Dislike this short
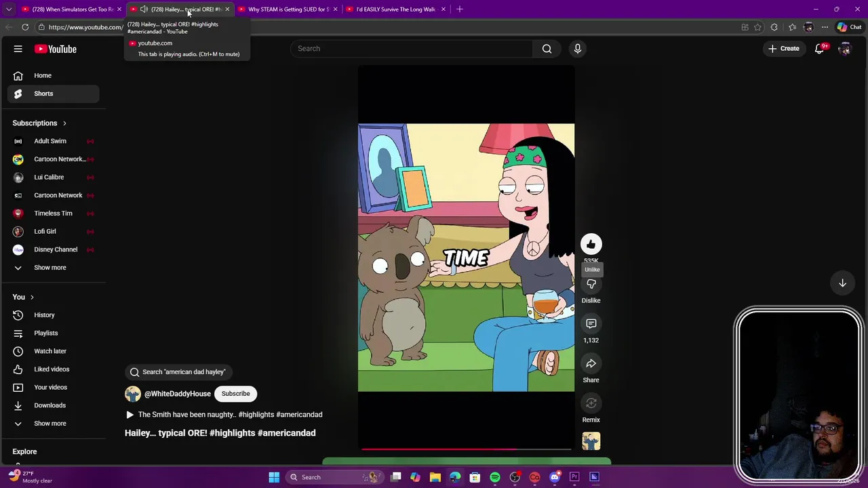The width and height of the screenshot is (868, 488). (x=591, y=285)
